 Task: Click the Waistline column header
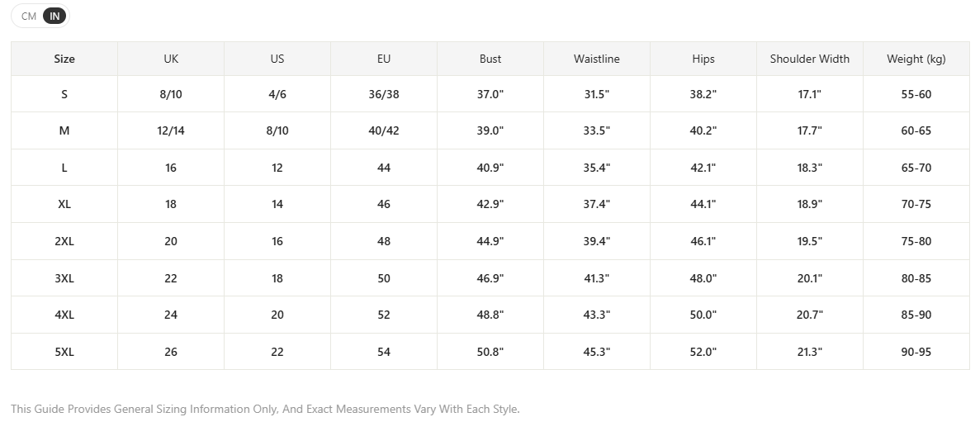pyautogui.click(x=597, y=59)
